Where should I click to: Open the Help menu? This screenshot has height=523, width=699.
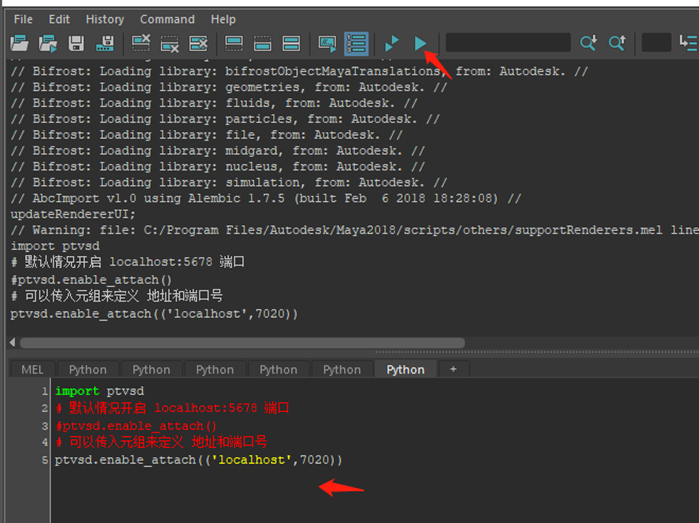223,19
